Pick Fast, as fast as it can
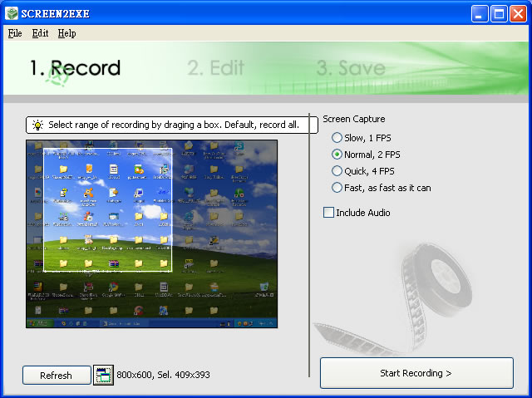The image size is (532, 398). pos(337,188)
